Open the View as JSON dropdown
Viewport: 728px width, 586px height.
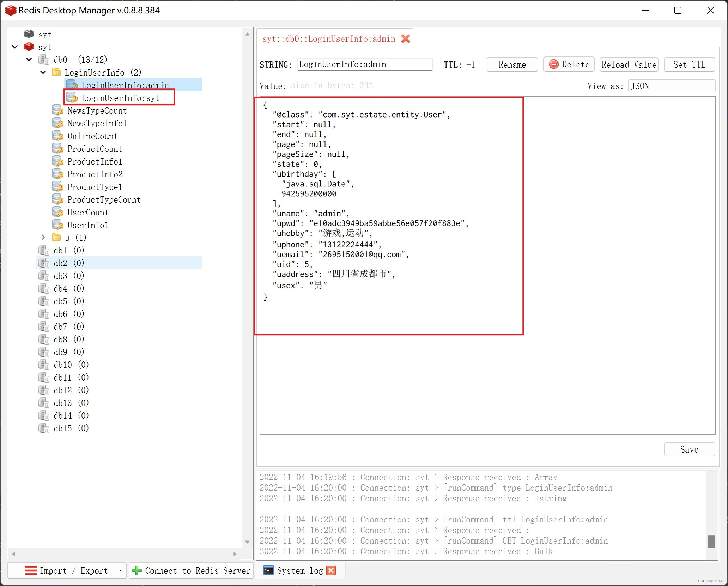(x=672, y=86)
